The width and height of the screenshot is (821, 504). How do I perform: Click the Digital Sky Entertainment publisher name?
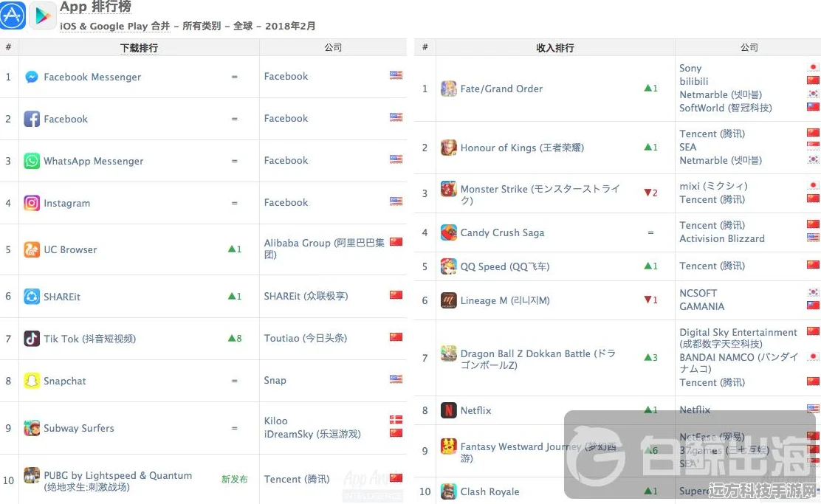(x=738, y=338)
